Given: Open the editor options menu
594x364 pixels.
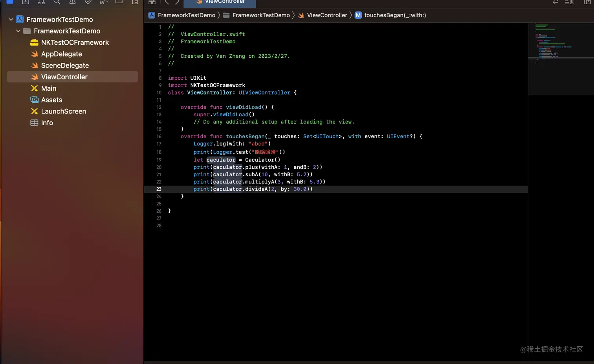Looking at the screenshot, I should 569,2.
